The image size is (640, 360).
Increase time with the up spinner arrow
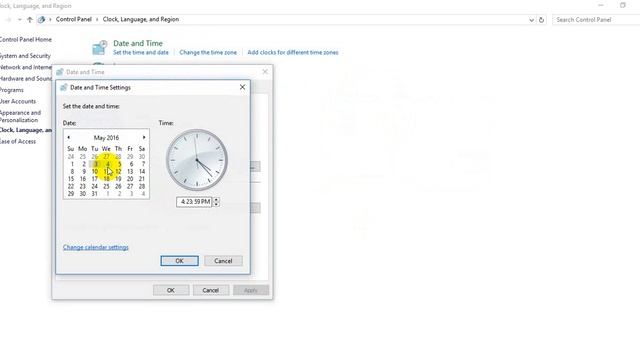tap(216, 200)
